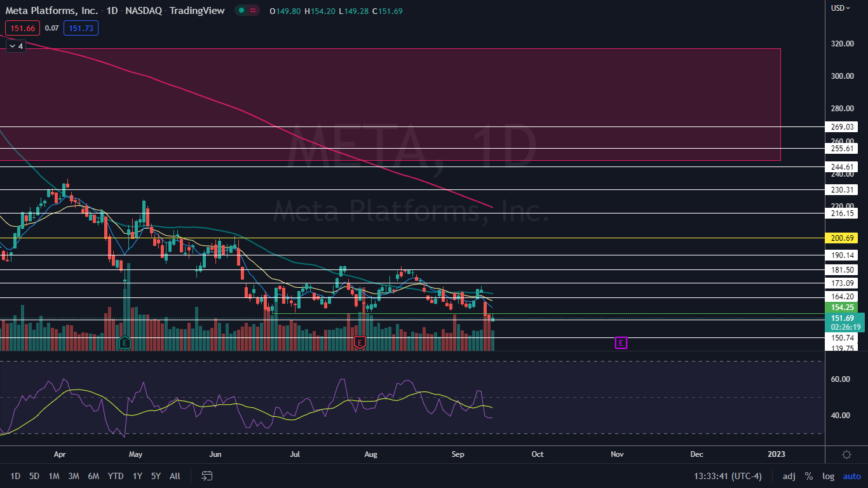Screen dimensions: 868x488
Task: Click the 2023 label on time axis
Action: coord(776,454)
